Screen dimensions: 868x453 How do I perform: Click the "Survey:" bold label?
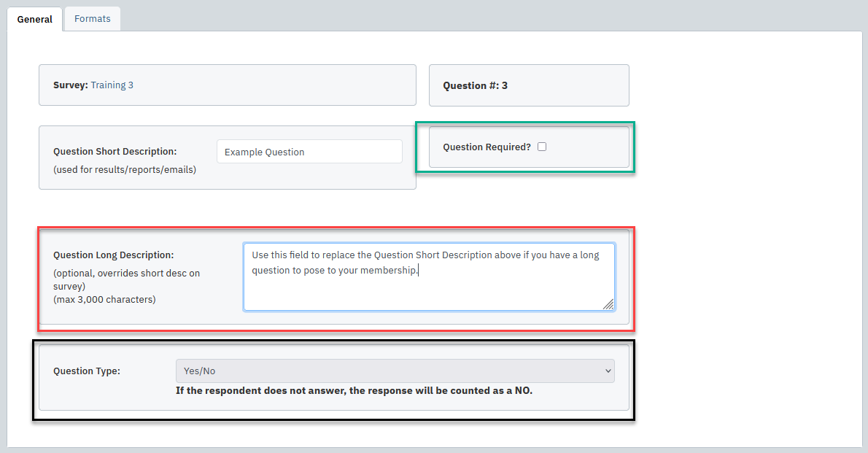click(71, 85)
